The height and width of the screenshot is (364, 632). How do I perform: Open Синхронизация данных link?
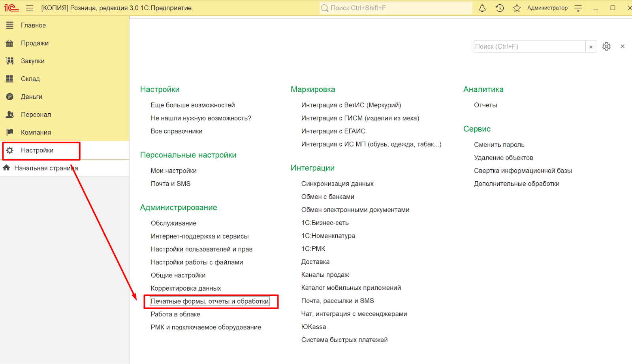337,184
